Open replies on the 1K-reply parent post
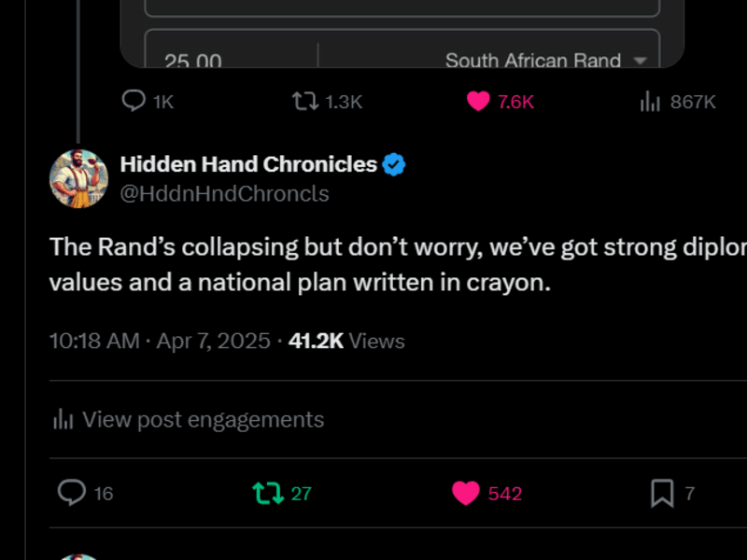747x560 pixels. (148, 102)
